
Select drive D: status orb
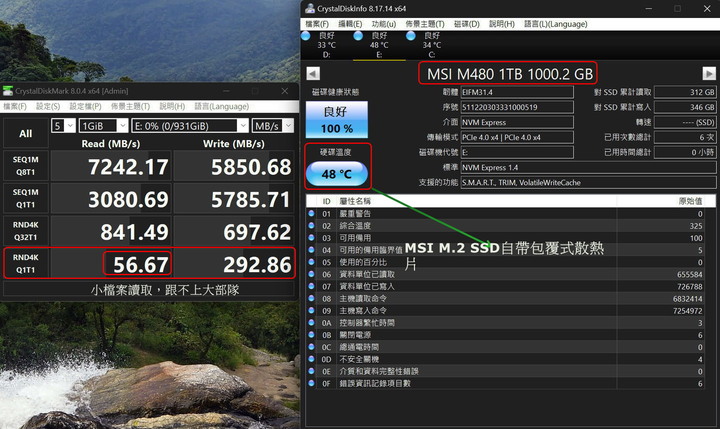pos(306,36)
